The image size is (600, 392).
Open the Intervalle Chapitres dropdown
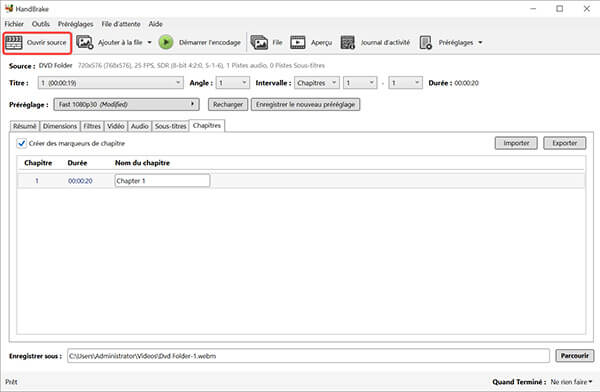[316, 83]
